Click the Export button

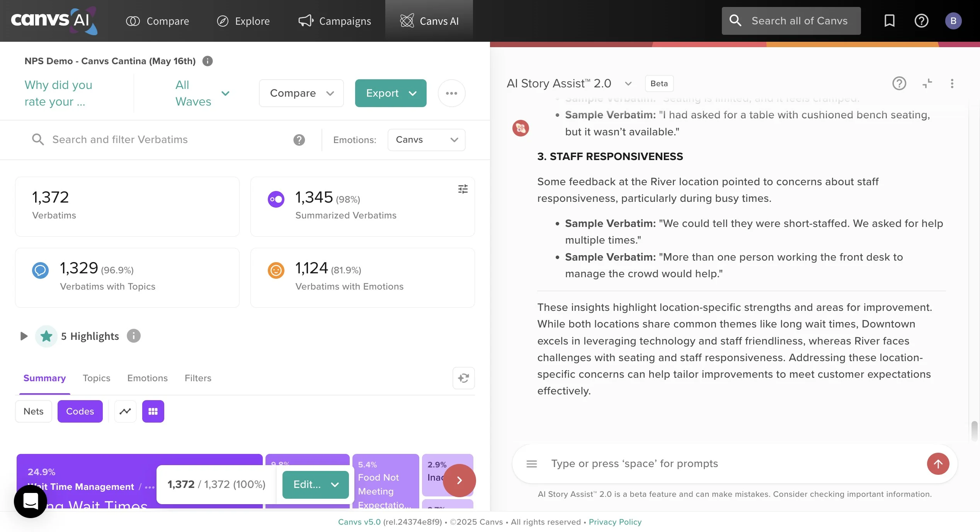[x=390, y=93]
